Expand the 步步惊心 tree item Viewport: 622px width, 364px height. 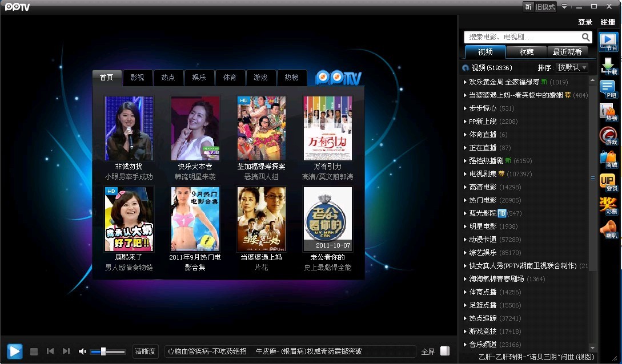click(465, 108)
